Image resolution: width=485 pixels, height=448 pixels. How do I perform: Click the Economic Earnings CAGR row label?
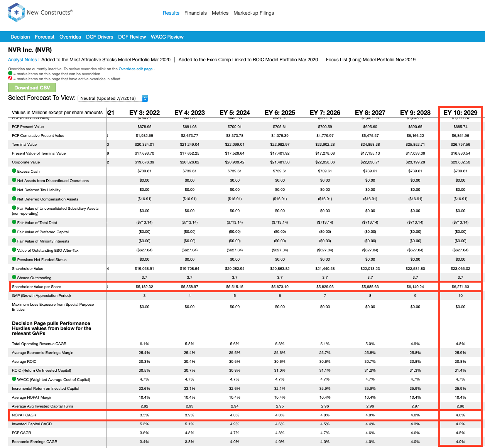coord(35,442)
